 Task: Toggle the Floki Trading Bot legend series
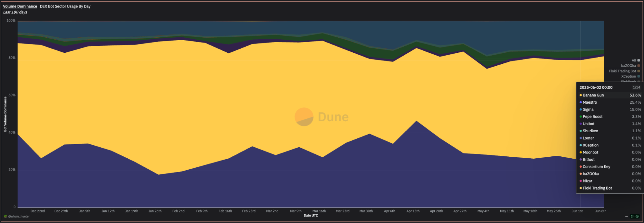click(x=624, y=71)
